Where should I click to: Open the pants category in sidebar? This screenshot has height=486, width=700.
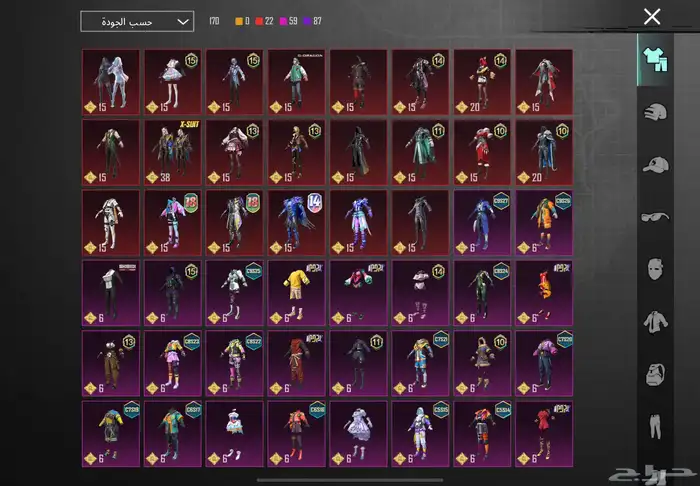655,427
